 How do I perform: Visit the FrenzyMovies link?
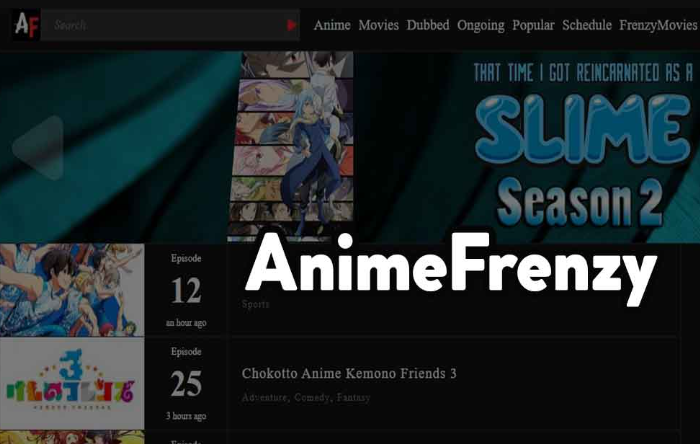pos(658,25)
